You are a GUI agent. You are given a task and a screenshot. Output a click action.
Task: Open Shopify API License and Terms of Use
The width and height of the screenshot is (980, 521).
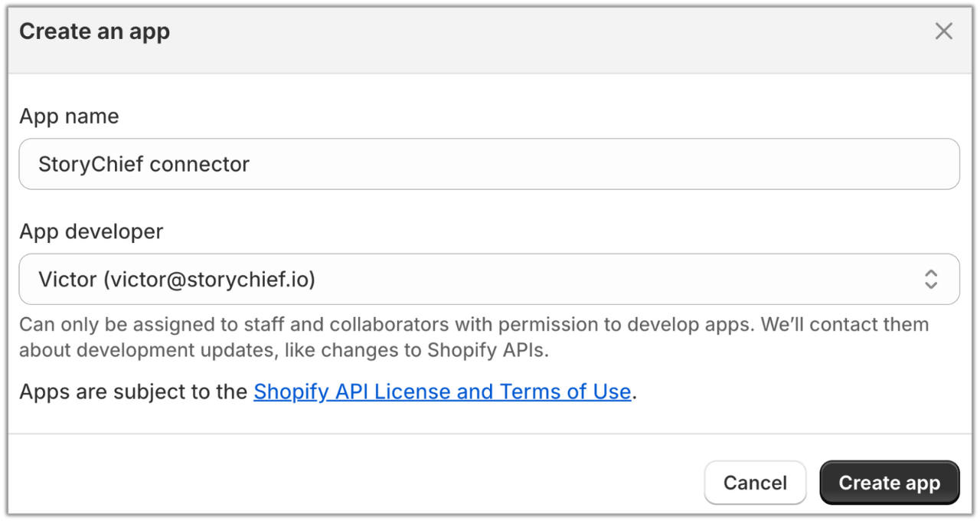[442, 392]
